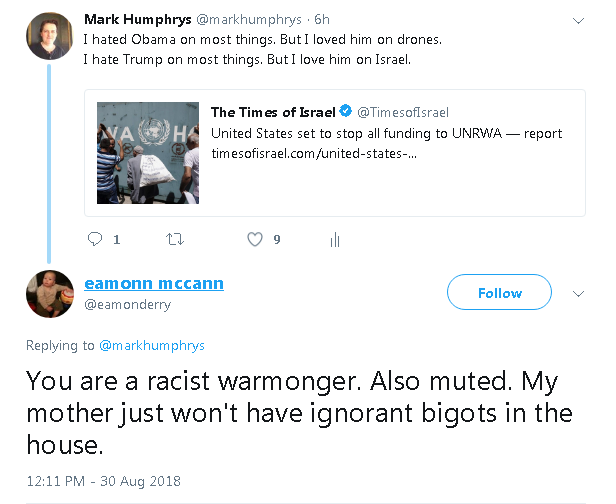
Task: Open the eamonn mccann profile name link
Action: coord(154,283)
